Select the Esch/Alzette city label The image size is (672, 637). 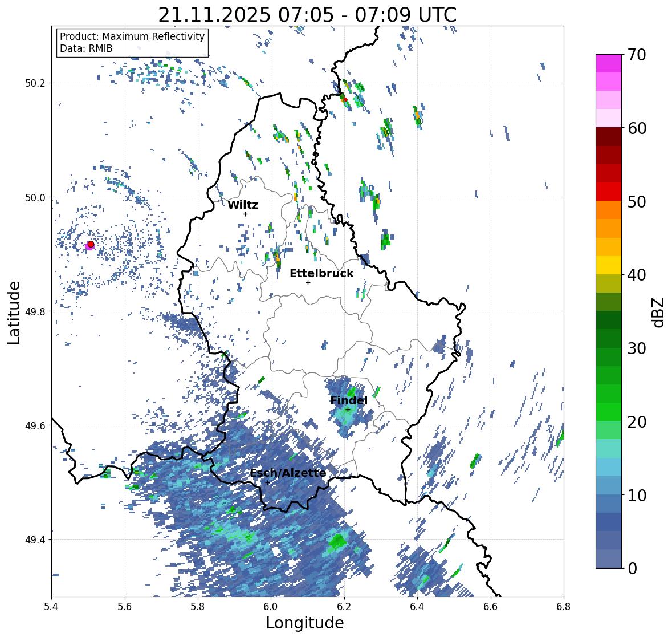coord(288,473)
